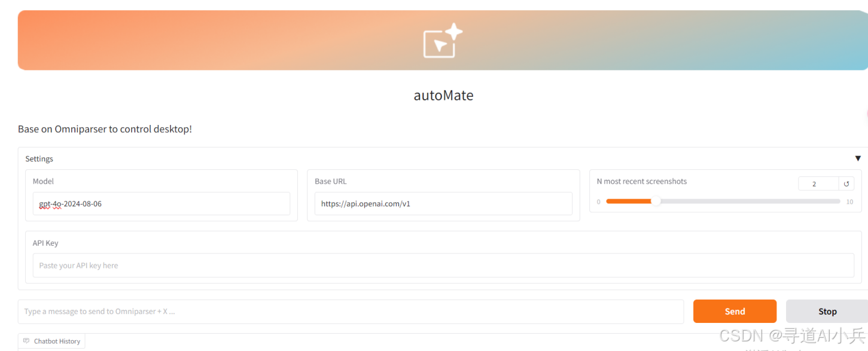Click the API Key input field
This screenshot has width=868, height=351.
pyautogui.click(x=443, y=265)
